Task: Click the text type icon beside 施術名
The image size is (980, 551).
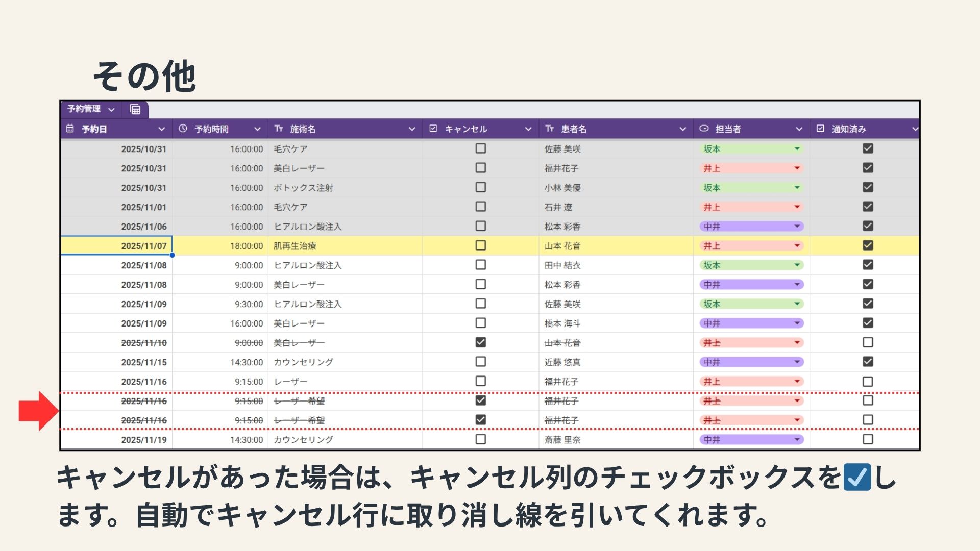Action: 279,129
